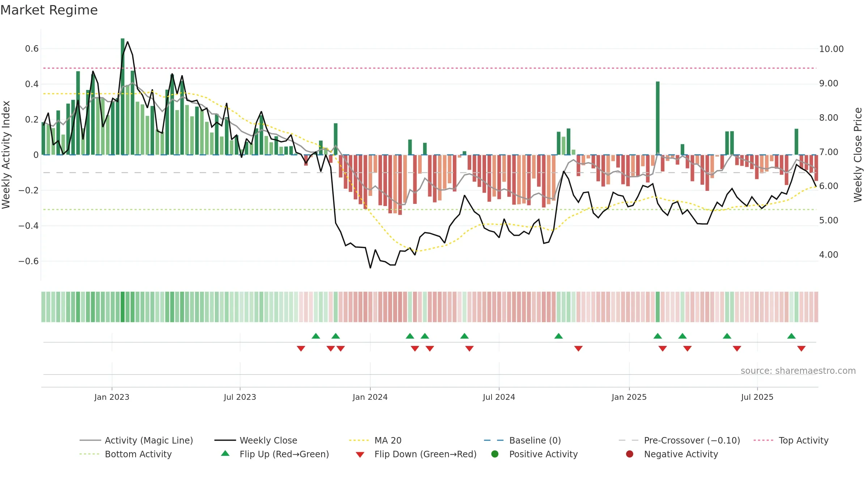Click the green Flip Up triangle legend icon
Image resolution: width=868 pixels, height=488 pixels.
225,453
